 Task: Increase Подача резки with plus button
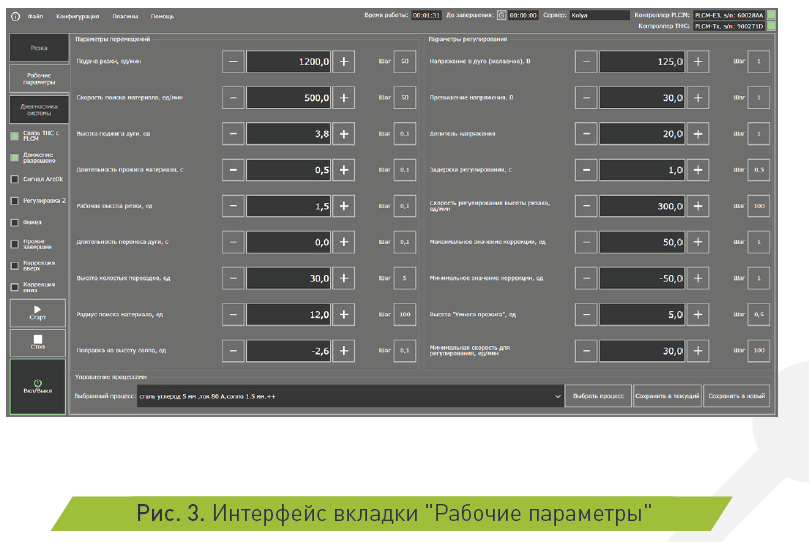(344, 61)
